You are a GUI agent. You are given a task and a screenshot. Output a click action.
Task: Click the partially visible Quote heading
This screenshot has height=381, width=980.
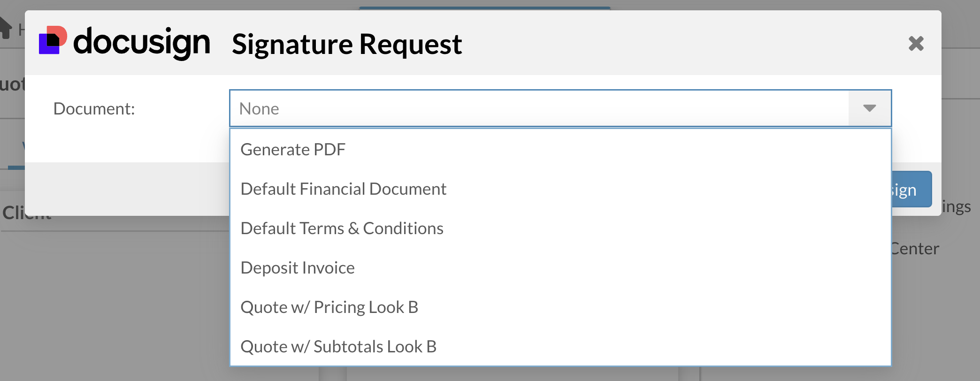point(11,84)
